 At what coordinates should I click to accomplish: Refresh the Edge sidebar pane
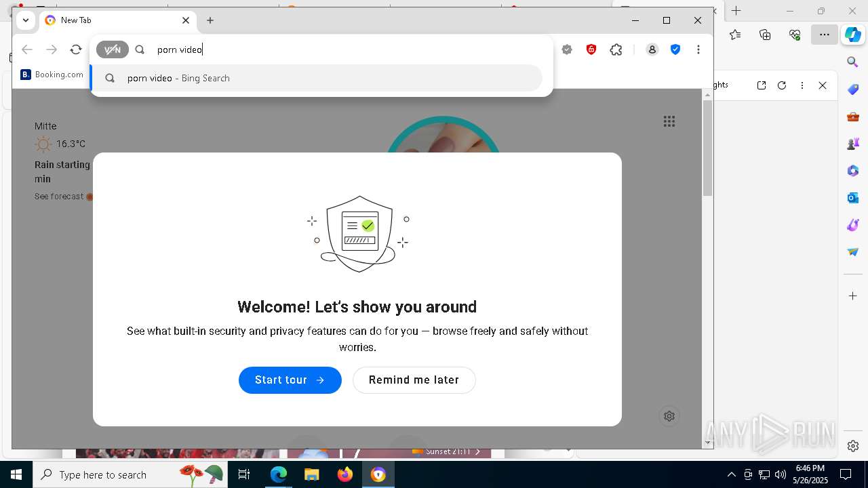pos(782,85)
